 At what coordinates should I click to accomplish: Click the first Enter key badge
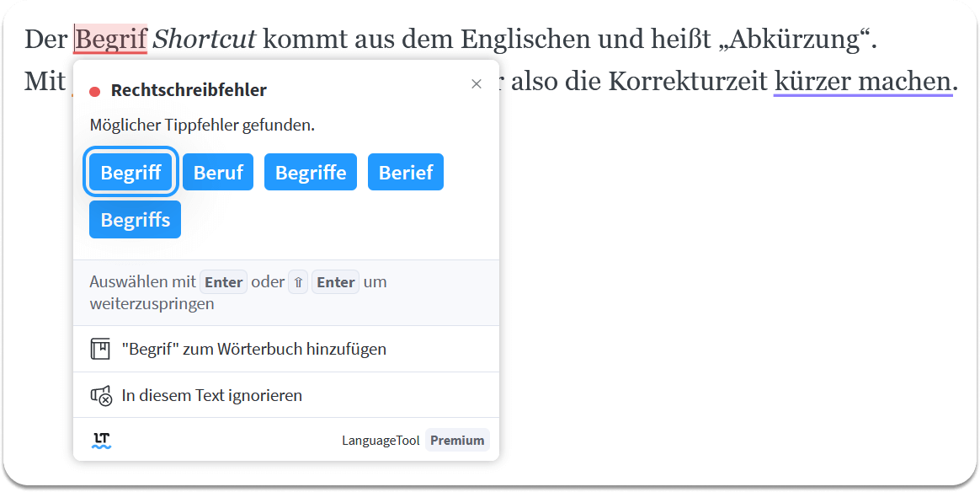(224, 282)
